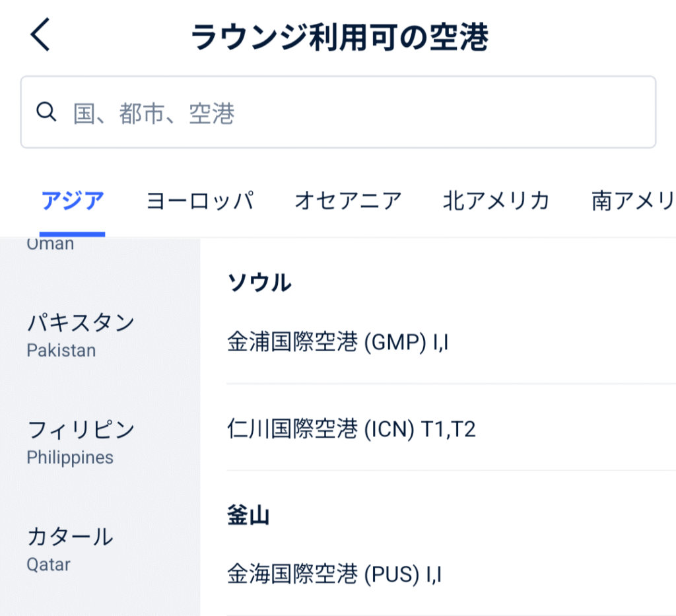Switch to the 北アメリカ tab
This screenshot has height=616, width=676.
pyautogui.click(x=496, y=200)
